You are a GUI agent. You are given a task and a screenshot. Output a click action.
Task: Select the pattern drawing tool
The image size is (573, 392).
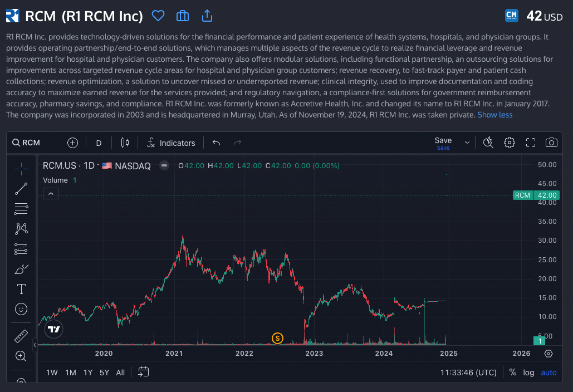tap(21, 229)
